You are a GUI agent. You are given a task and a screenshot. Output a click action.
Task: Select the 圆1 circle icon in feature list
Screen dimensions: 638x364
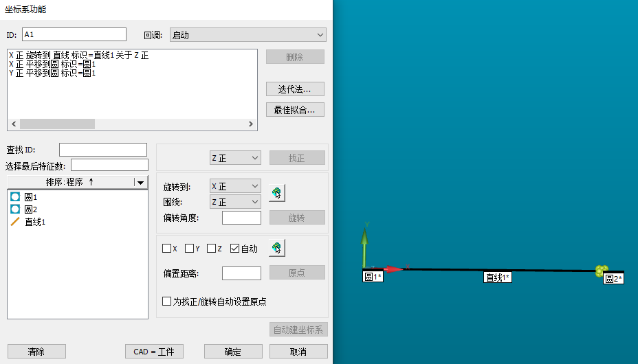click(x=15, y=197)
